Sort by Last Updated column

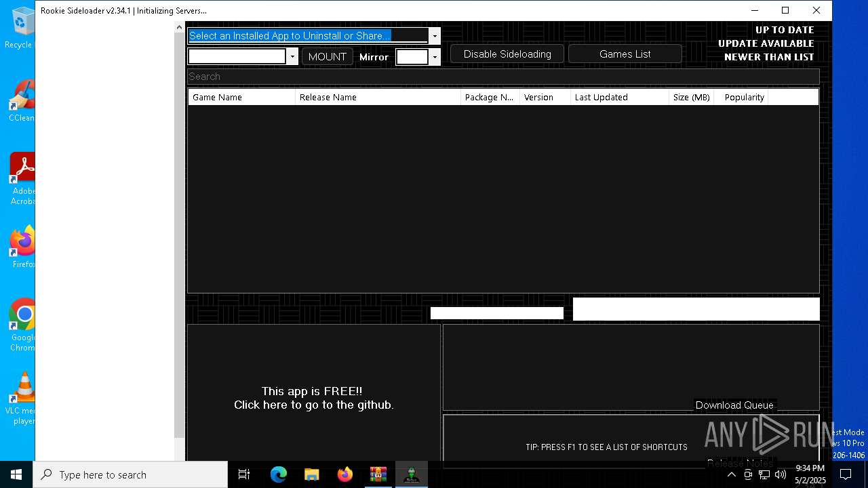(x=620, y=97)
